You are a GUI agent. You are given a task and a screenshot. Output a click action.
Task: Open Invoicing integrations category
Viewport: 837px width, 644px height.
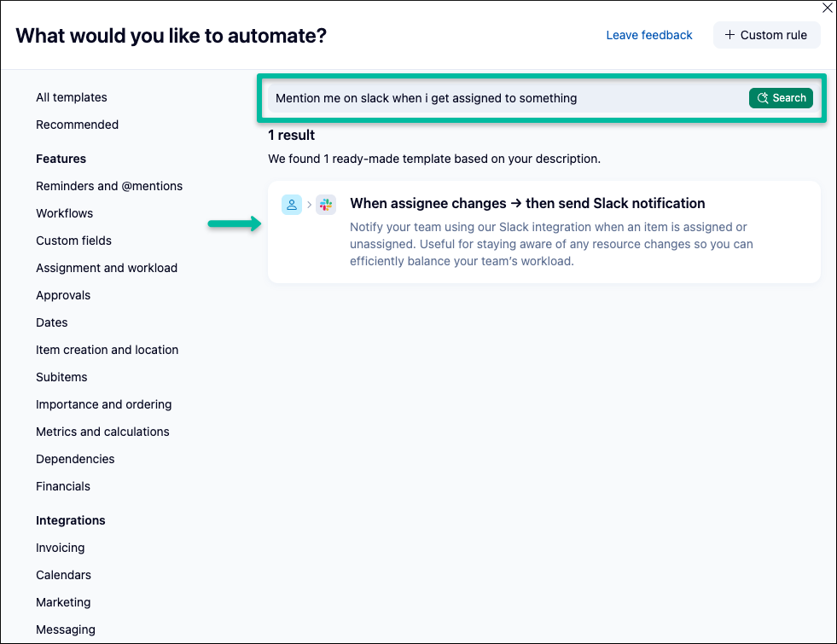click(60, 548)
